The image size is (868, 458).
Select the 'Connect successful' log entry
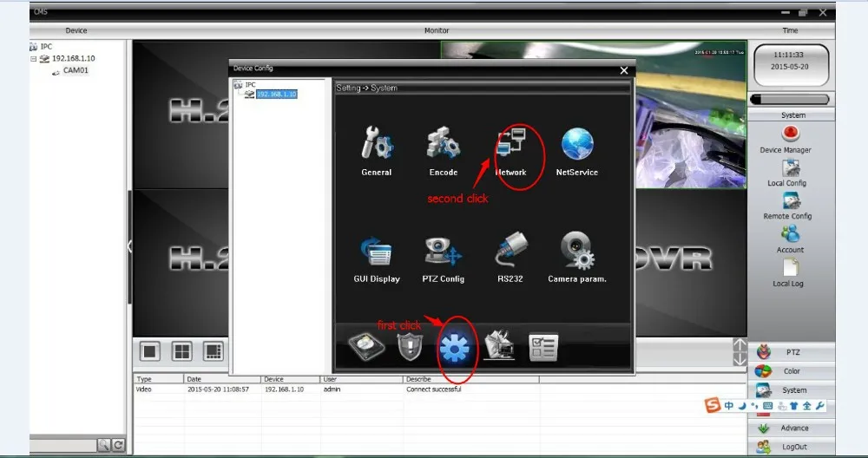(433, 389)
